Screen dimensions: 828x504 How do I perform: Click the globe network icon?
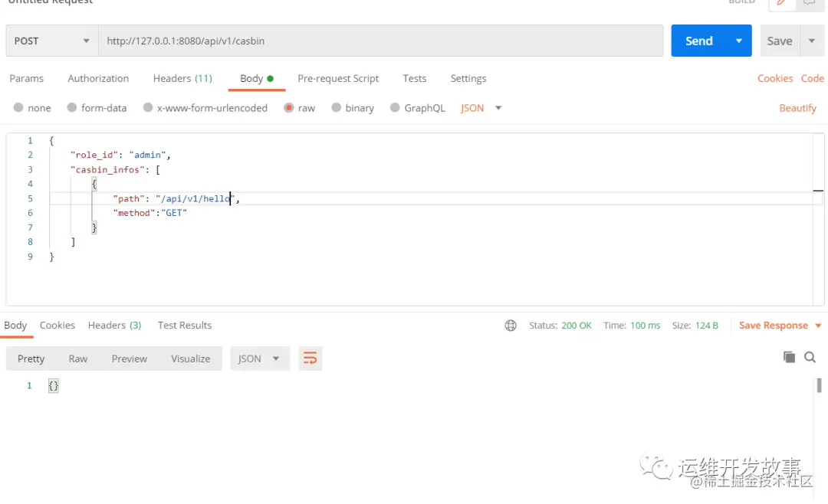click(511, 326)
